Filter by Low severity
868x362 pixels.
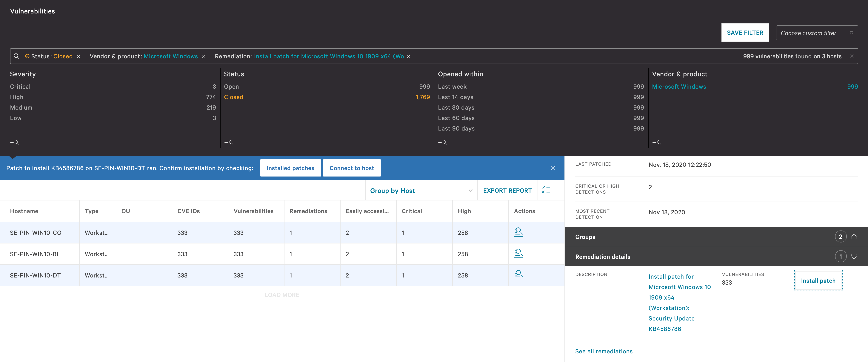pyautogui.click(x=113, y=118)
